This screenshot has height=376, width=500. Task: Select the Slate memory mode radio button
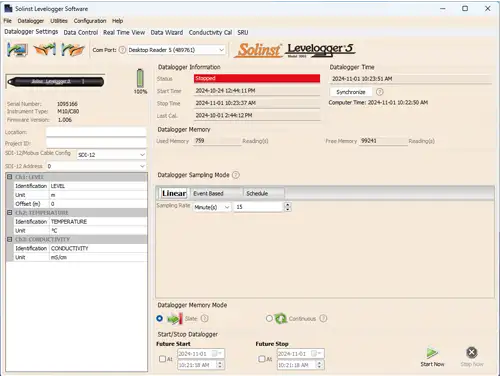point(160,318)
